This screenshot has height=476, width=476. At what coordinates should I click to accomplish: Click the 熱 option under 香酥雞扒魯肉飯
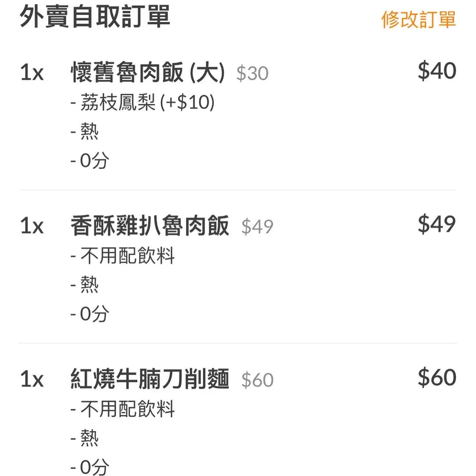(x=89, y=285)
